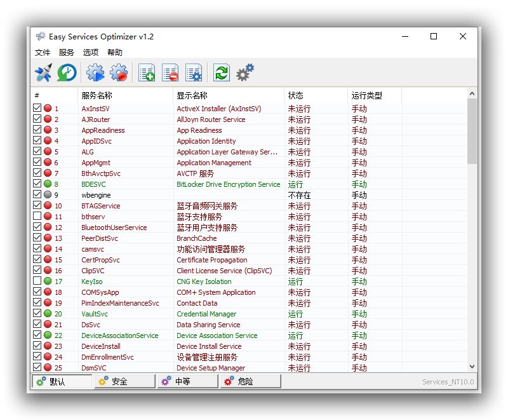
Task: Open the 帮助 menu
Action: coord(115,52)
